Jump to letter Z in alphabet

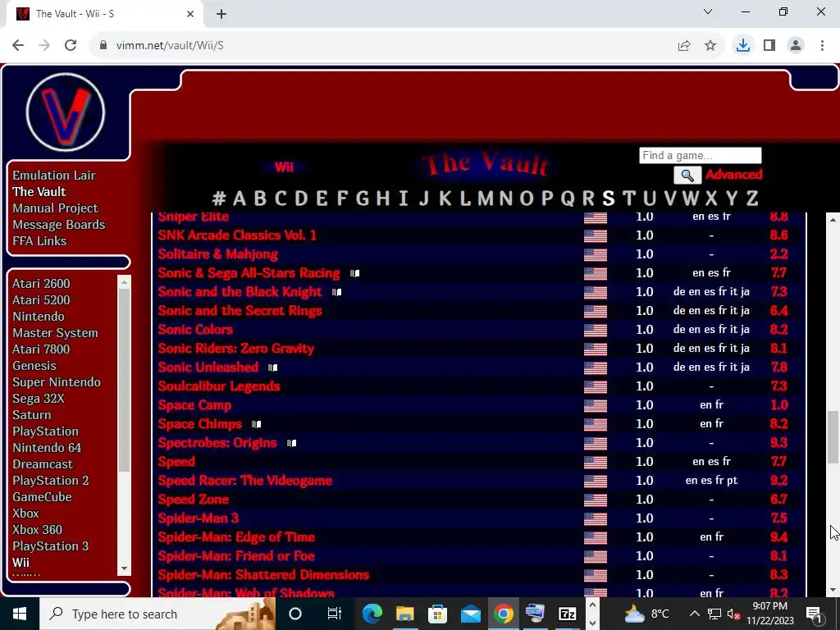click(x=752, y=199)
